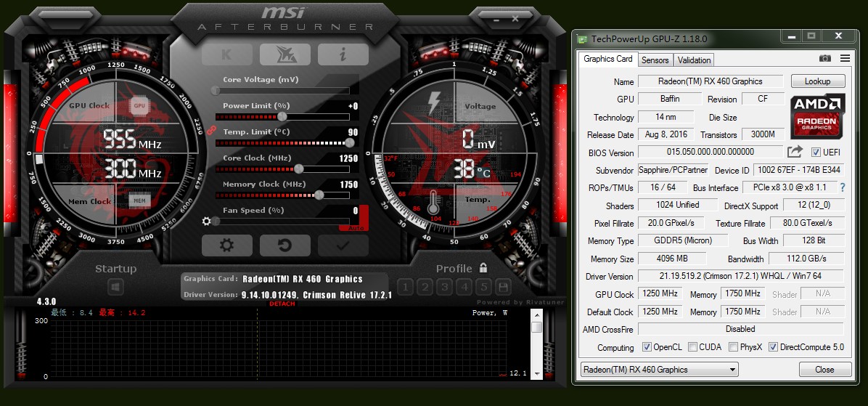Click the monitor scrollbar up arrow

(x=536, y=314)
